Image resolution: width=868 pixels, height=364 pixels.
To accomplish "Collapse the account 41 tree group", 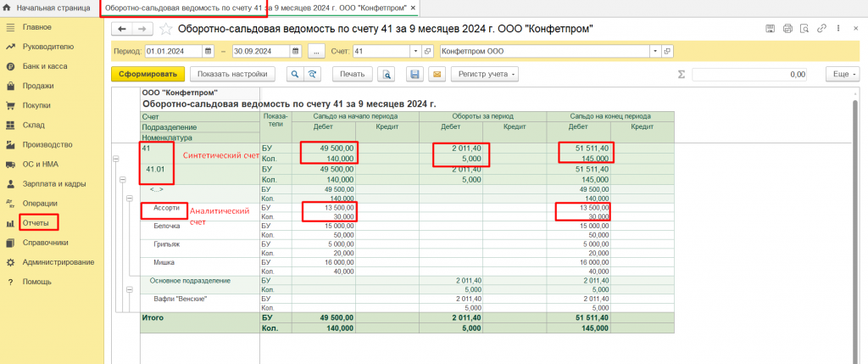I will (117, 159).
